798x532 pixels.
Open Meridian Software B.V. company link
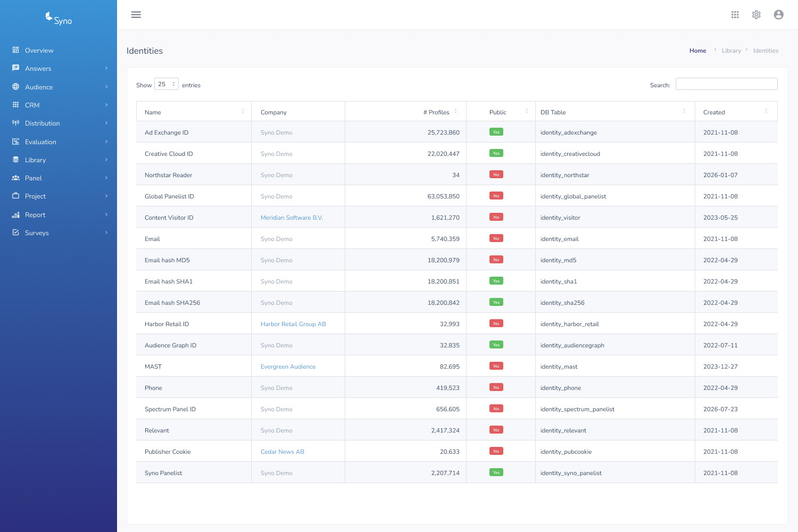(x=292, y=218)
